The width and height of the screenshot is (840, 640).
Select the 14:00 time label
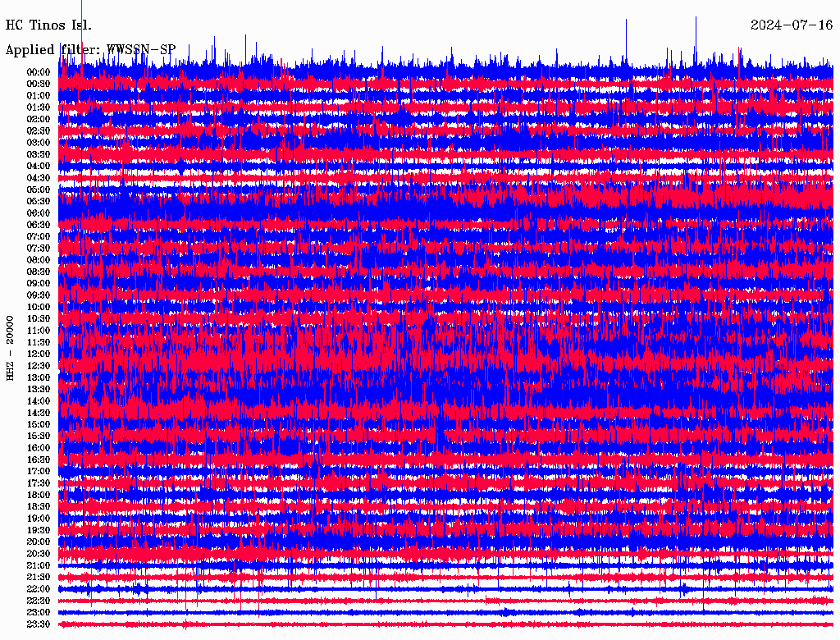click(39, 401)
